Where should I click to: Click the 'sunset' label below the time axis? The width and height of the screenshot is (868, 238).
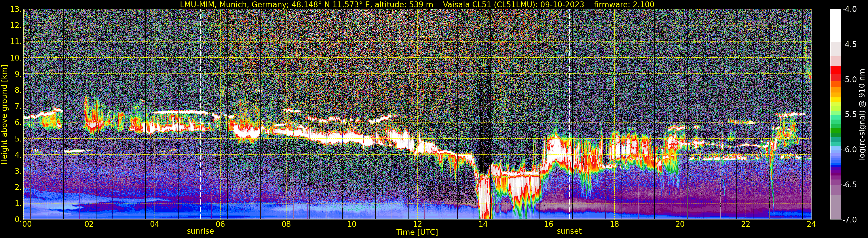click(569, 231)
